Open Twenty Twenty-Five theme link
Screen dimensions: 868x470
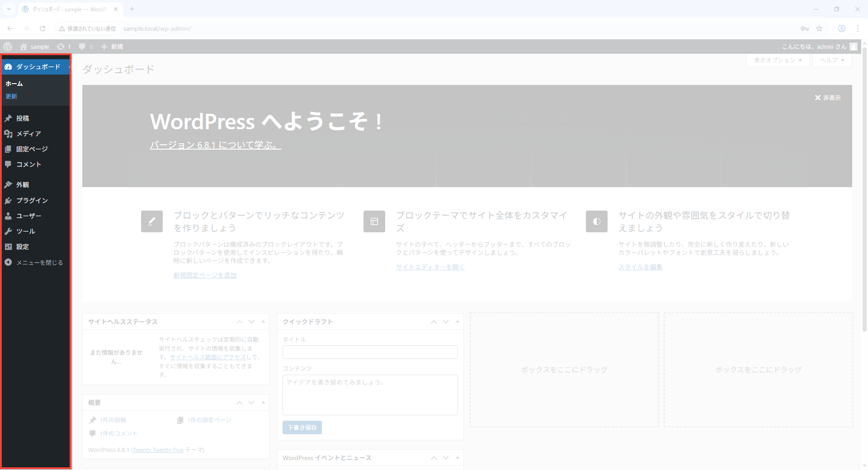tap(157, 450)
